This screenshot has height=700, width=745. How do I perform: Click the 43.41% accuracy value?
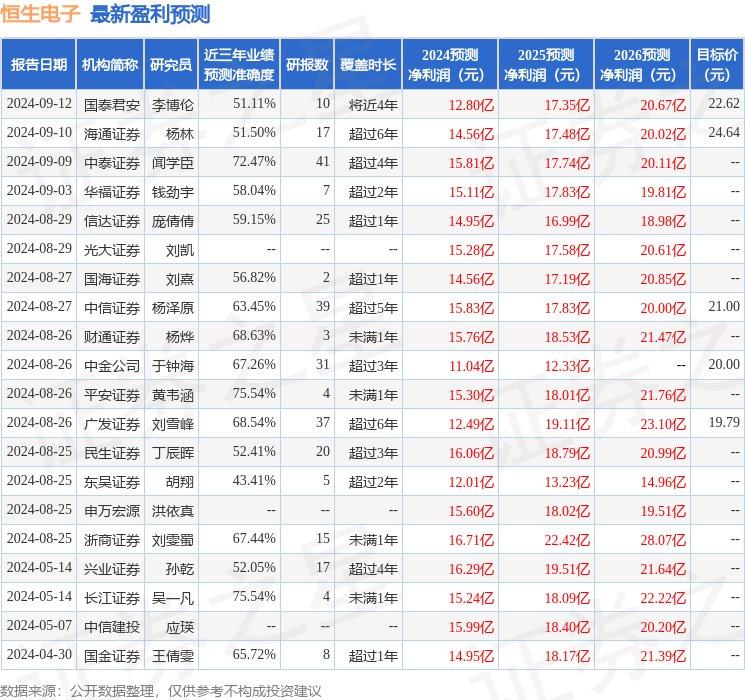254,480
